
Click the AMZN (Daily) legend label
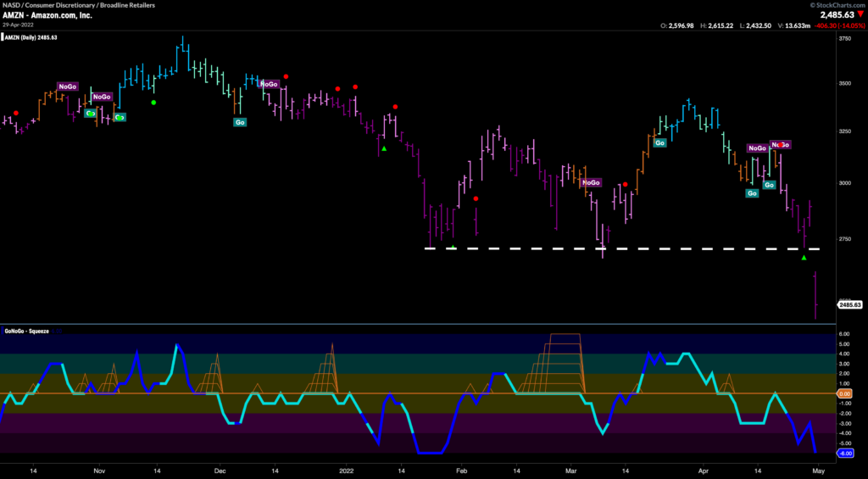31,37
